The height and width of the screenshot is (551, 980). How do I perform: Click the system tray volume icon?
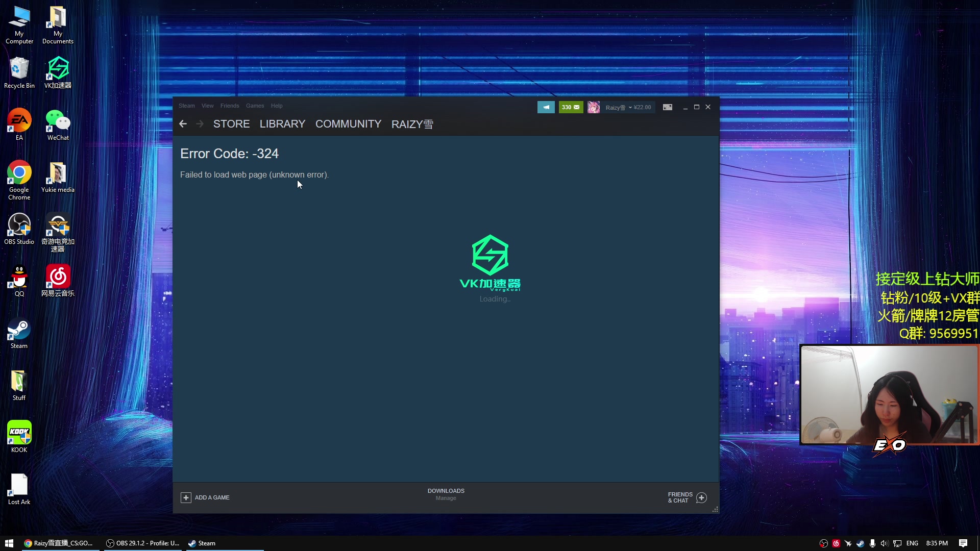tap(884, 543)
